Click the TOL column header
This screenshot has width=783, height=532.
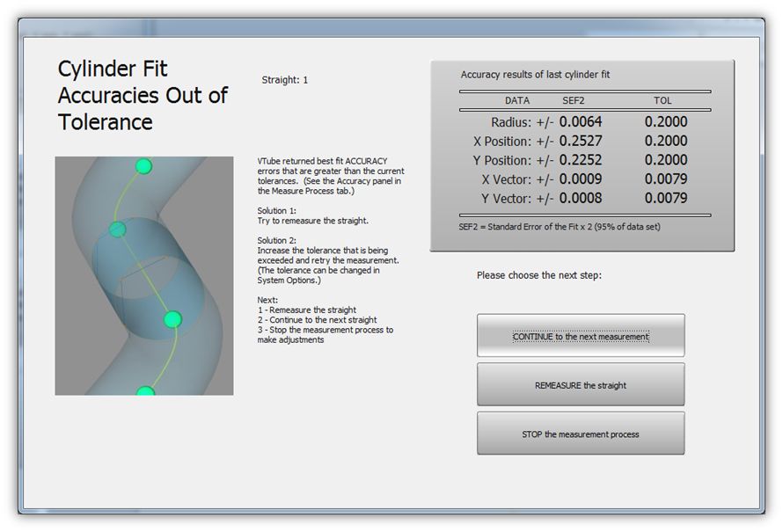(662, 101)
